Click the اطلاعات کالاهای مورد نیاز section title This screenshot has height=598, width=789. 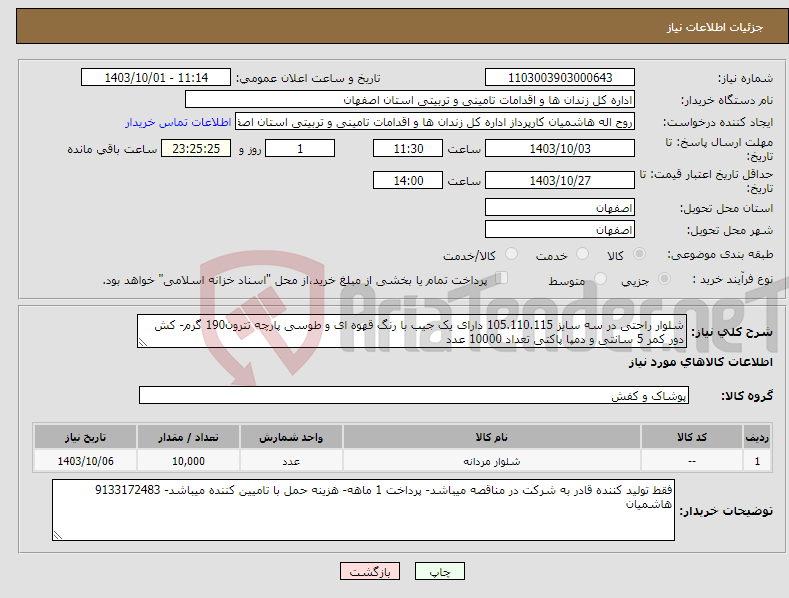click(700, 362)
